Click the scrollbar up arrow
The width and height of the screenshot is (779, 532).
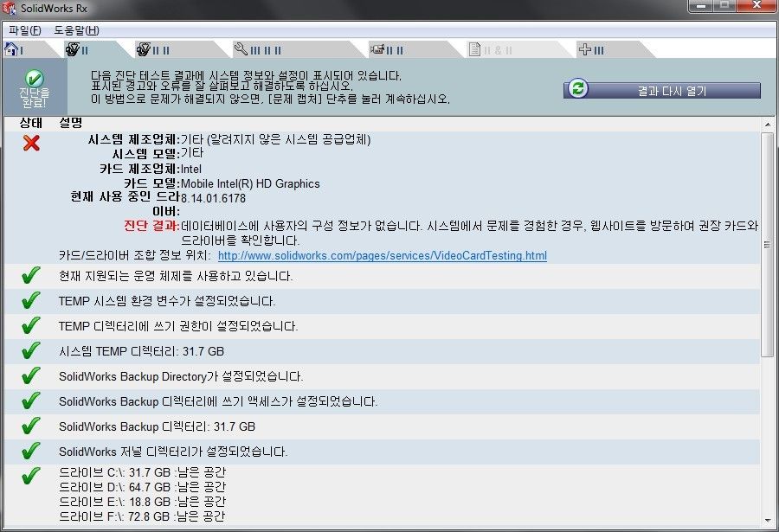(768, 125)
